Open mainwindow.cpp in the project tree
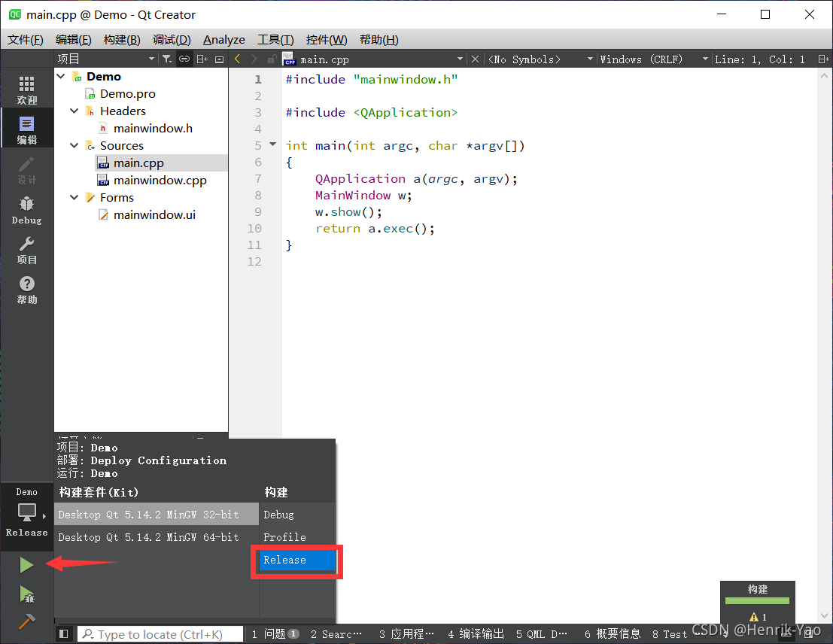The height and width of the screenshot is (644, 833). (160, 181)
